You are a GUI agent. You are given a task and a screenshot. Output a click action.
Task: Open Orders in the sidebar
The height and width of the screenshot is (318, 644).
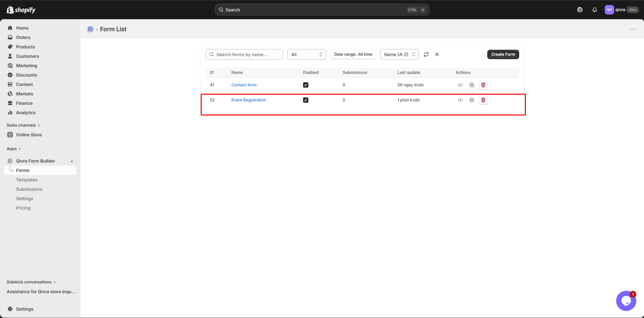click(x=23, y=37)
